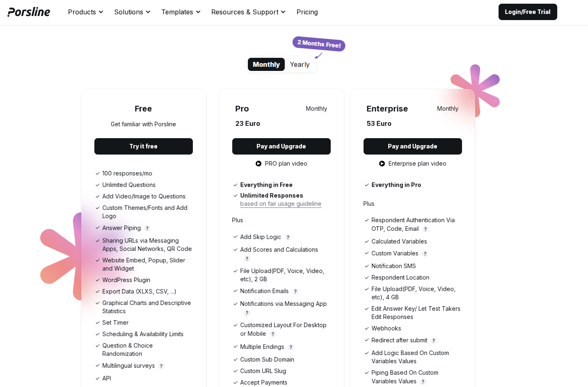Screen dimensions: 588x387
Task: Click the Porsline logo
Action: [x=29, y=12]
